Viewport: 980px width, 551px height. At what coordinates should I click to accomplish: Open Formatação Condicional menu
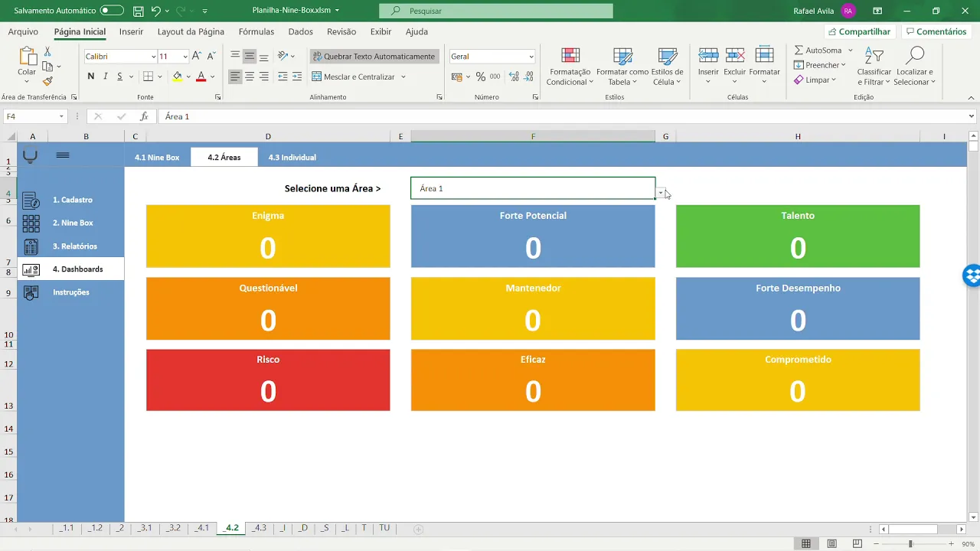pos(570,67)
